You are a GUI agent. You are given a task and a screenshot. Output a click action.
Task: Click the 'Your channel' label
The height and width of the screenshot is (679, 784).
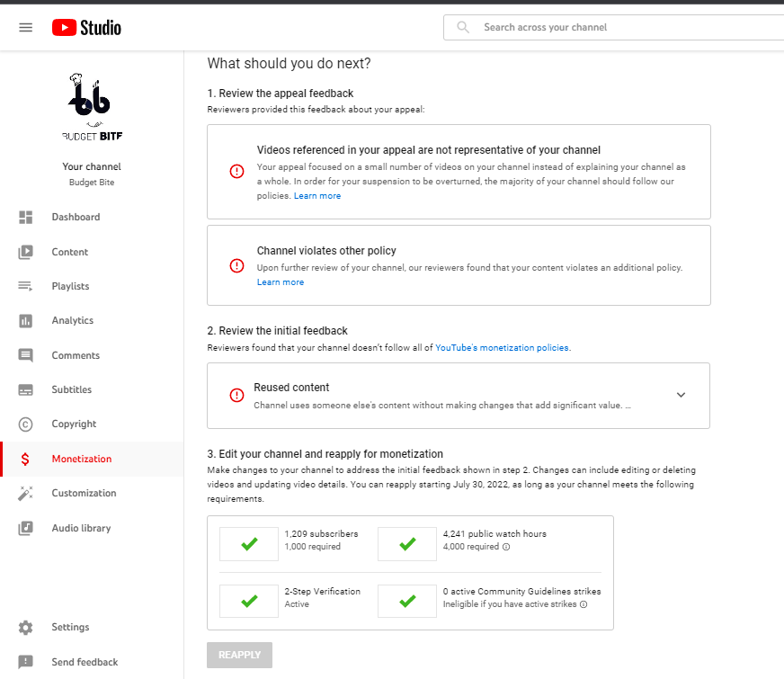(92, 166)
